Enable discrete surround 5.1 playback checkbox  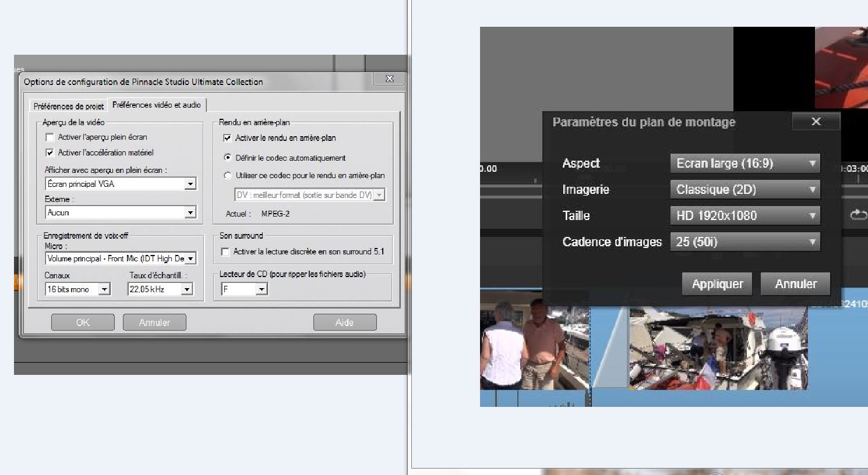click(225, 251)
